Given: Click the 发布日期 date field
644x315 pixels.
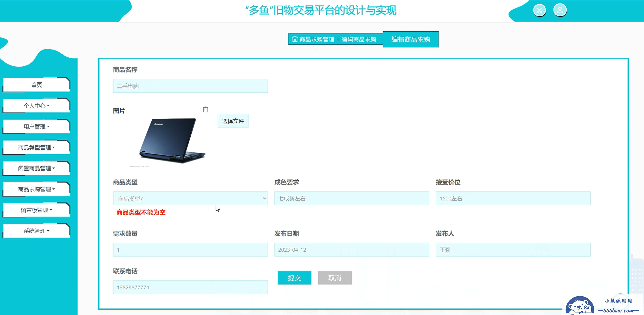Looking at the screenshot, I should pos(352,250).
